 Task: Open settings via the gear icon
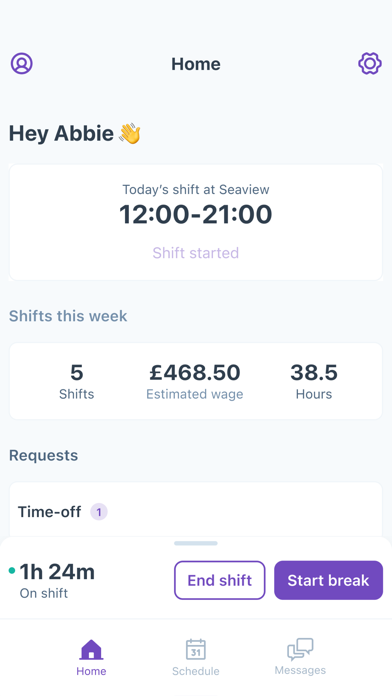click(x=370, y=63)
